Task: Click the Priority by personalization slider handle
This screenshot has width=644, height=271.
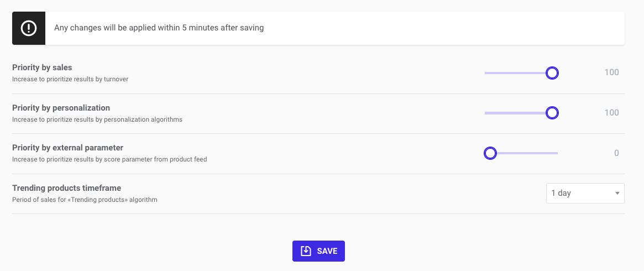Action: [x=552, y=113]
